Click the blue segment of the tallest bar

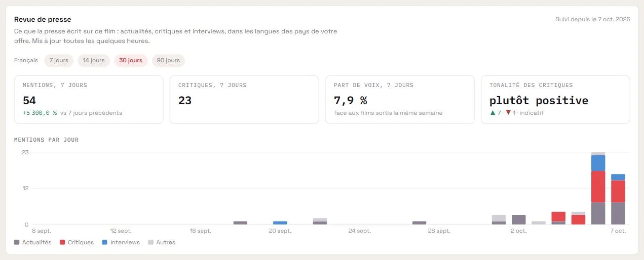pos(598,163)
